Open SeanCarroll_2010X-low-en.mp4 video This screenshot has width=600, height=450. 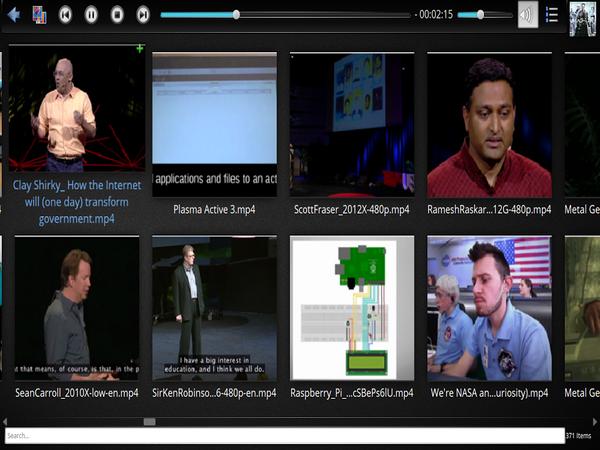click(x=76, y=309)
